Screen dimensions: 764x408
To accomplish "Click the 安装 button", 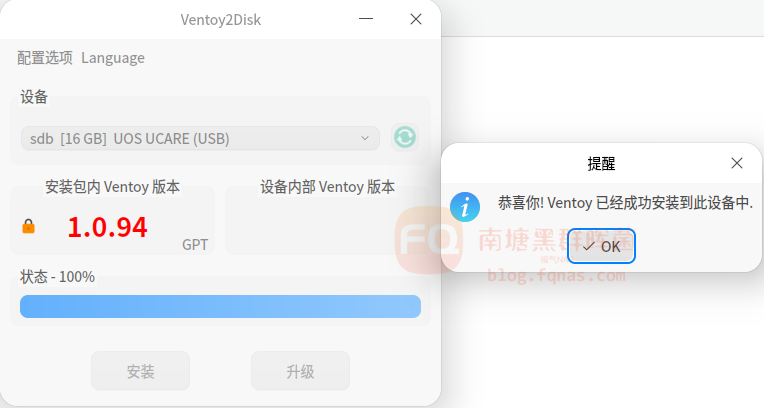I will point(140,371).
